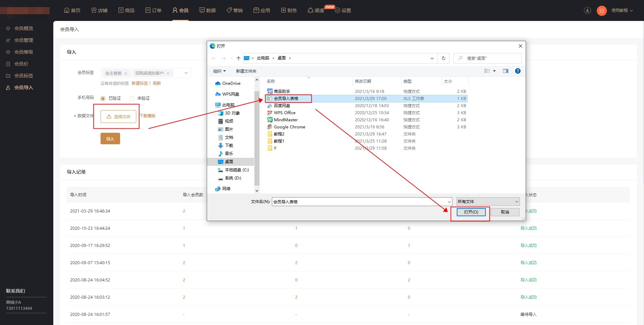Expand the 会员标签 tag selector dropdown
The width and height of the screenshot is (644, 325).
[x=186, y=73]
